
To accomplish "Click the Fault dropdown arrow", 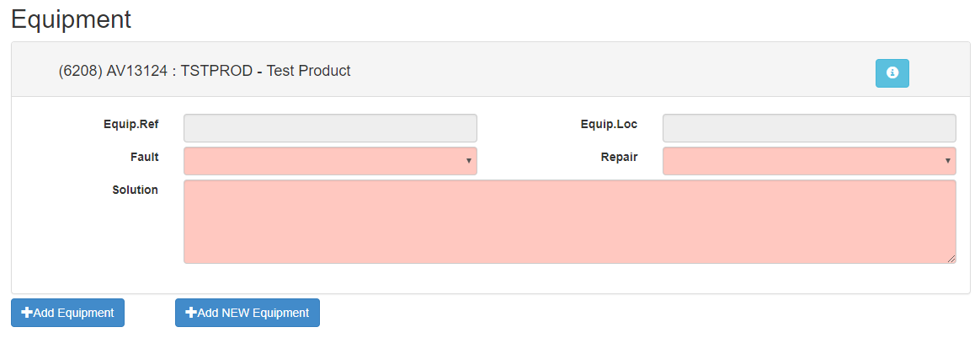I will 468,161.
